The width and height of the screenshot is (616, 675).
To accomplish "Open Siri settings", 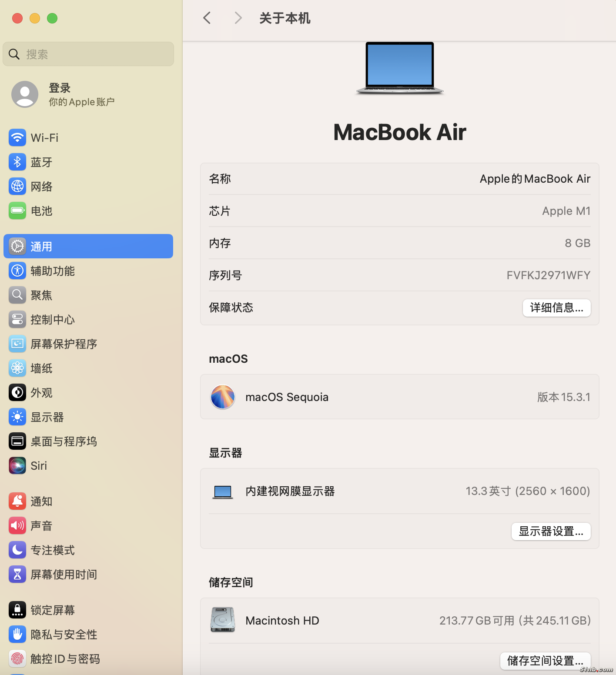I will click(x=39, y=465).
